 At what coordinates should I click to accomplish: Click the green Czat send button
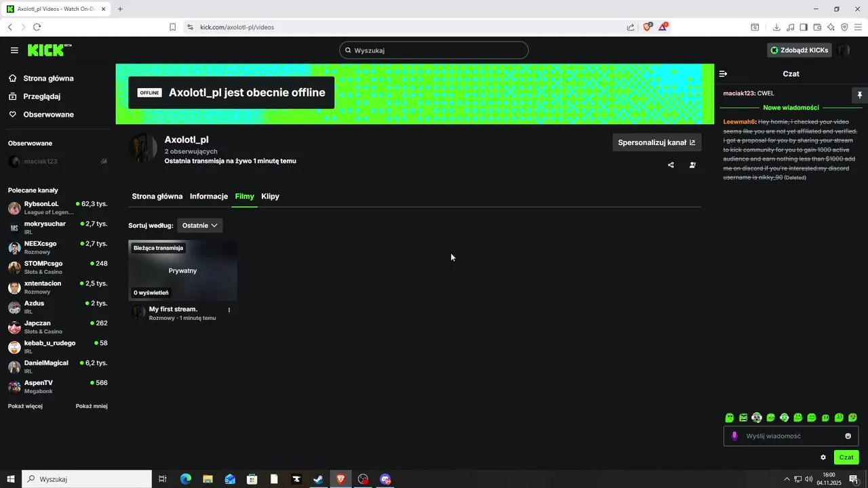pyautogui.click(x=846, y=457)
